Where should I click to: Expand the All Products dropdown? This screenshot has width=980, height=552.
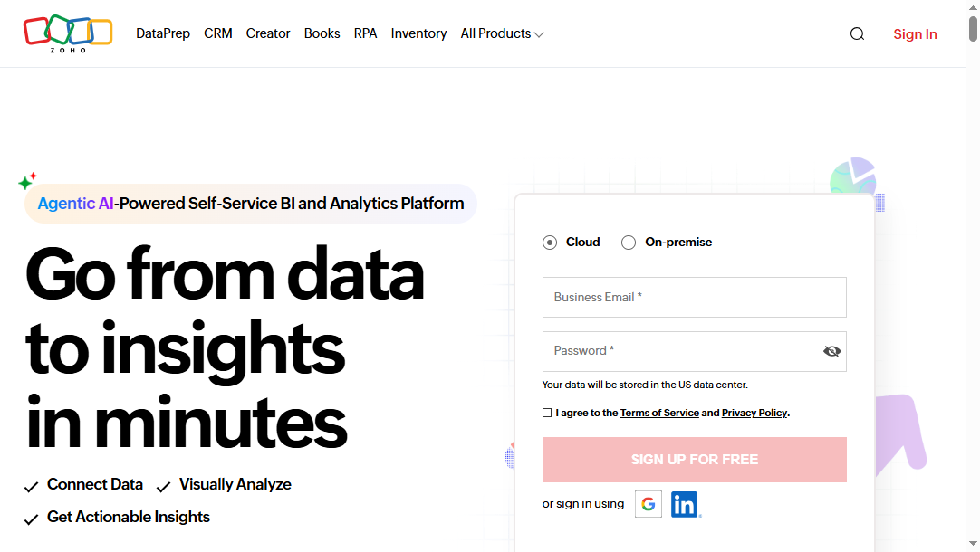(502, 33)
